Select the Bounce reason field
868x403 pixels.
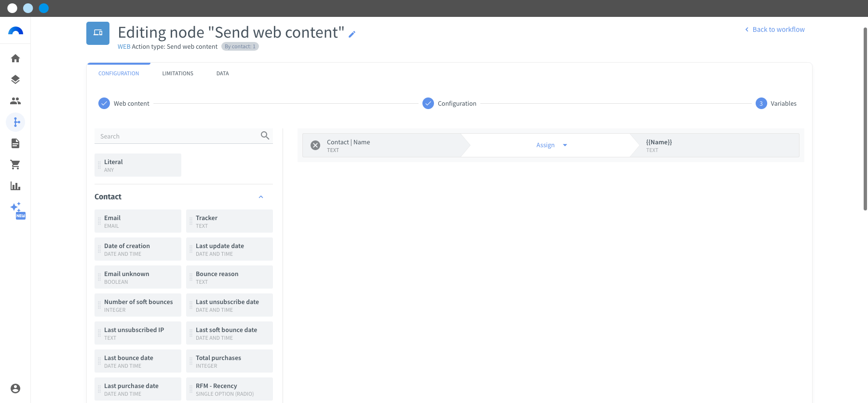point(230,277)
